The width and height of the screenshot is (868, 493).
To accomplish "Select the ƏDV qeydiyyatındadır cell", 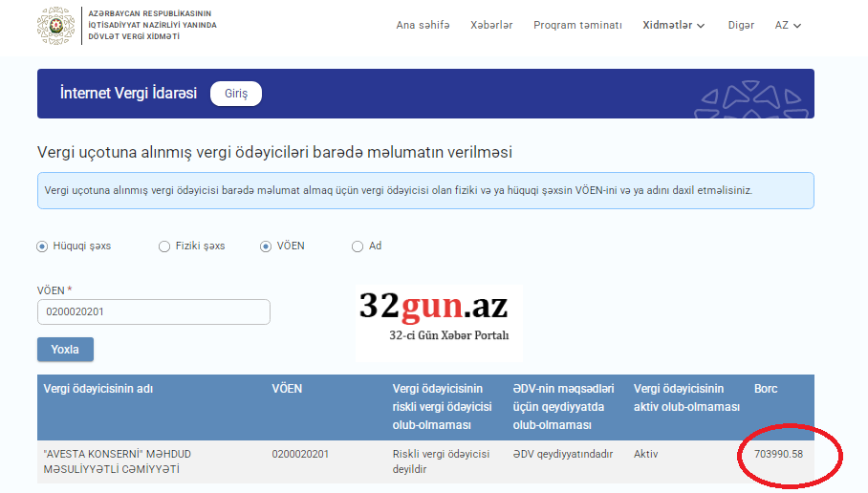I will coord(563,454).
